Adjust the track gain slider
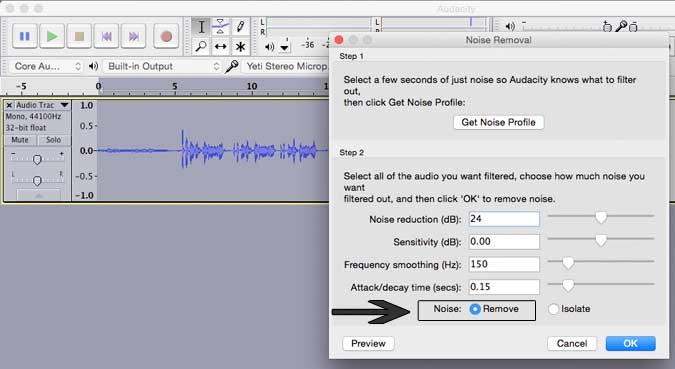Screen dimensions: 675x369 (37, 159)
